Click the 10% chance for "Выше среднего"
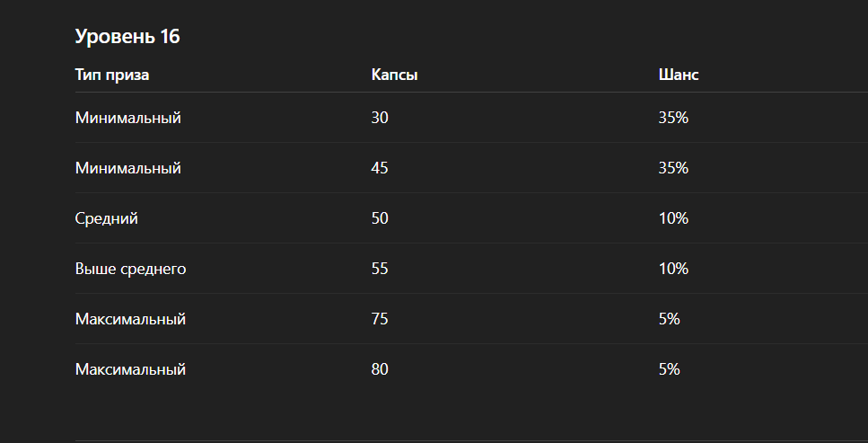 [673, 269]
